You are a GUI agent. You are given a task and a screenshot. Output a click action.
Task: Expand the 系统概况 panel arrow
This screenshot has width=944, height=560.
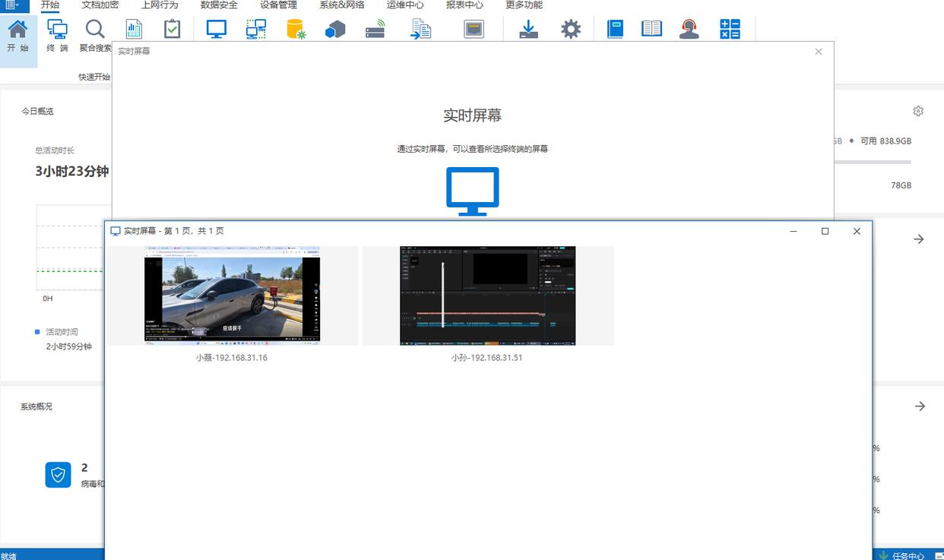pos(920,407)
